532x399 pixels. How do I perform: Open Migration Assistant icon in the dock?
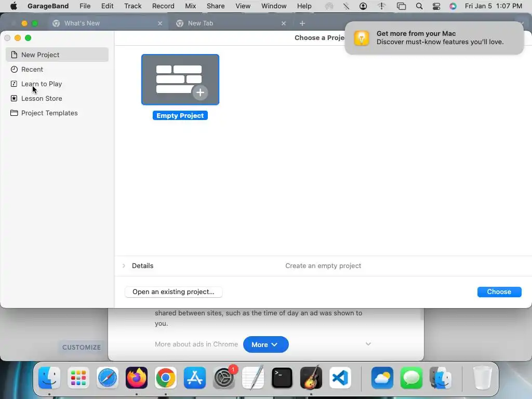coord(441,378)
